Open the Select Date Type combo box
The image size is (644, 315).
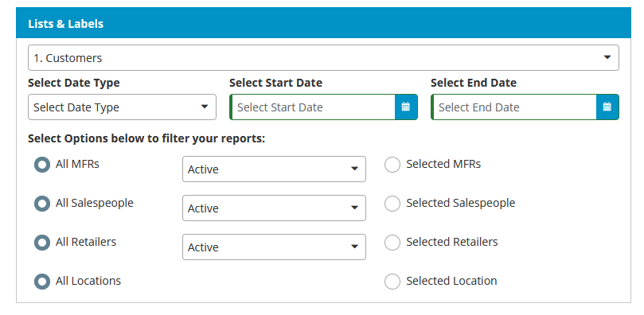click(x=122, y=107)
